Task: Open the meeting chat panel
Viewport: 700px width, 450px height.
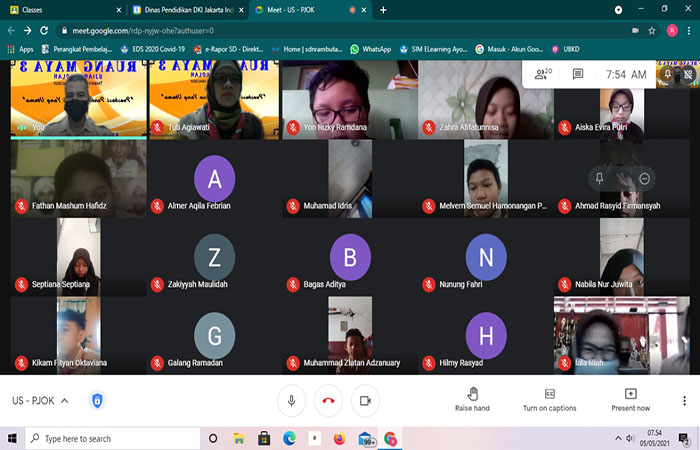Action: click(578, 73)
